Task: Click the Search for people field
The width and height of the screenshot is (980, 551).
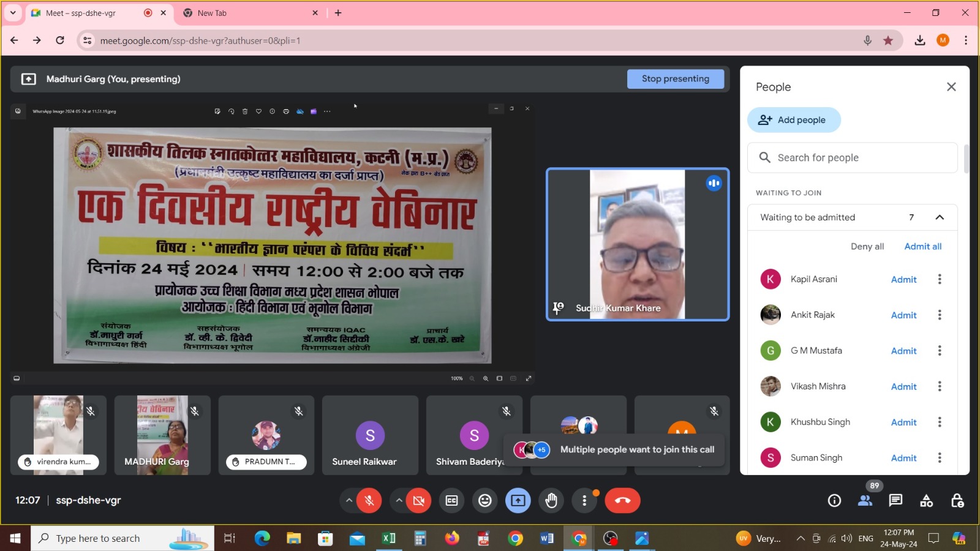Action: [858, 158]
